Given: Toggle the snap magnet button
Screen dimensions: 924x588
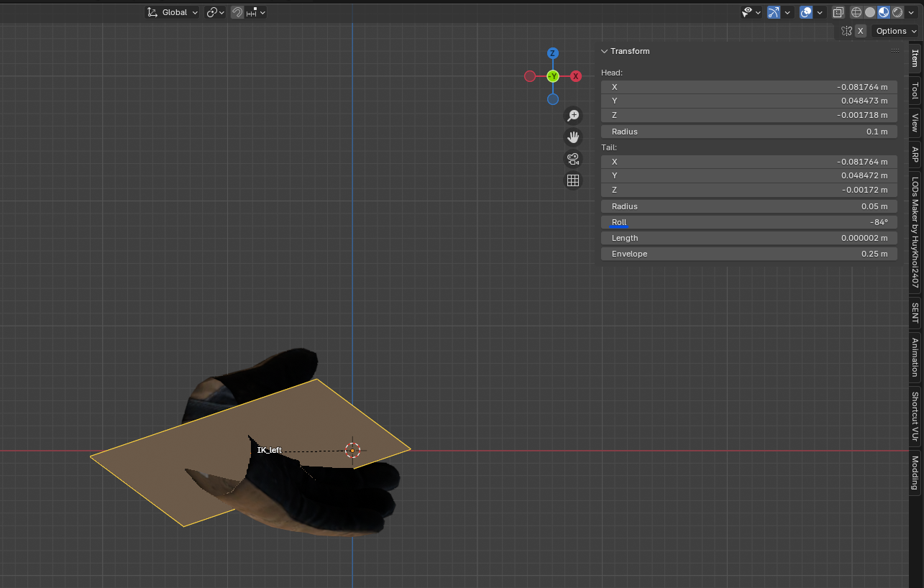Looking at the screenshot, I should click(x=237, y=12).
